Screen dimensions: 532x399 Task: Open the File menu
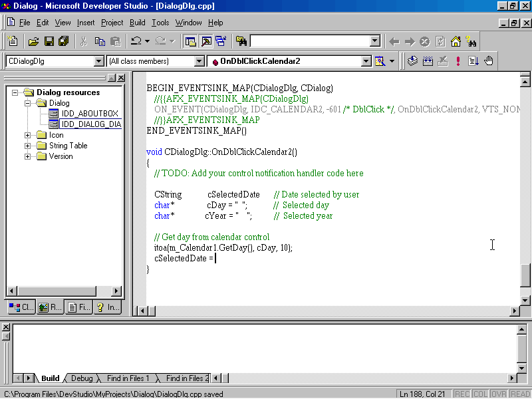(x=25, y=23)
